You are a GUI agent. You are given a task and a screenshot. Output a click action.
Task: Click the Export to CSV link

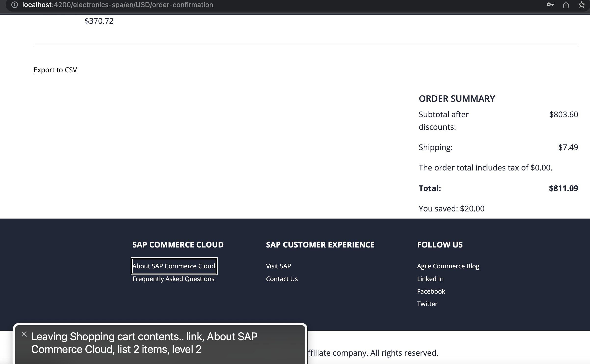[55, 70]
